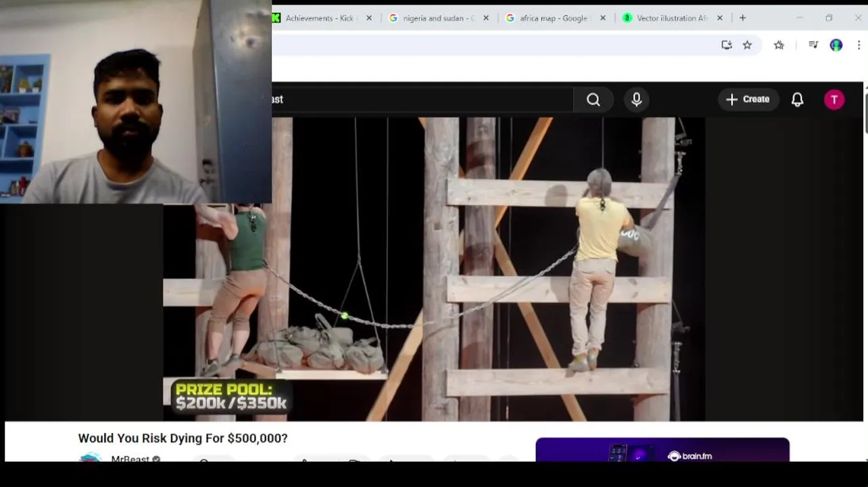Image resolution: width=868 pixels, height=487 pixels.
Task: Open YouTube notifications bell
Action: [x=797, y=99]
